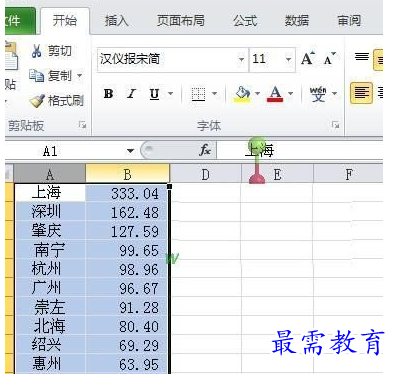The width and height of the screenshot is (393, 374).
Task: Select the cell containing 广州
Action: [x=50, y=288]
